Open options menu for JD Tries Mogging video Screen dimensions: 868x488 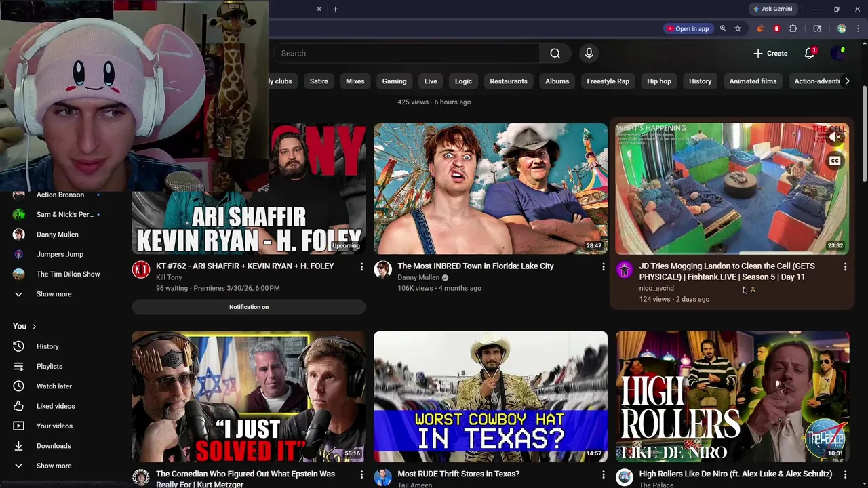pyautogui.click(x=845, y=267)
